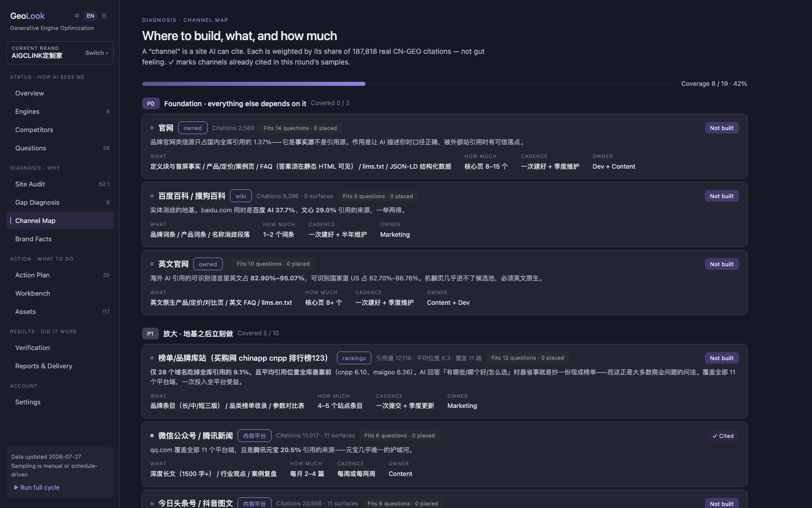Click the GeoLook logo
This screenshot has height=508, width=812.
pos(27,16)
